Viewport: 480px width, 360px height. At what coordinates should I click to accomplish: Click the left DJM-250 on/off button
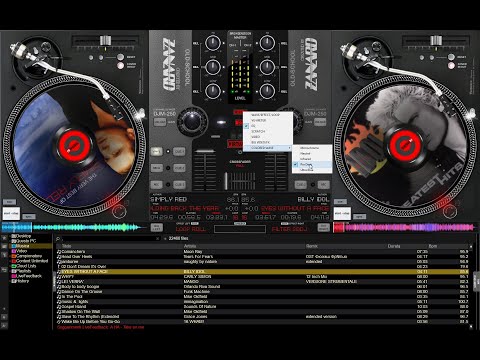point(160,122)
